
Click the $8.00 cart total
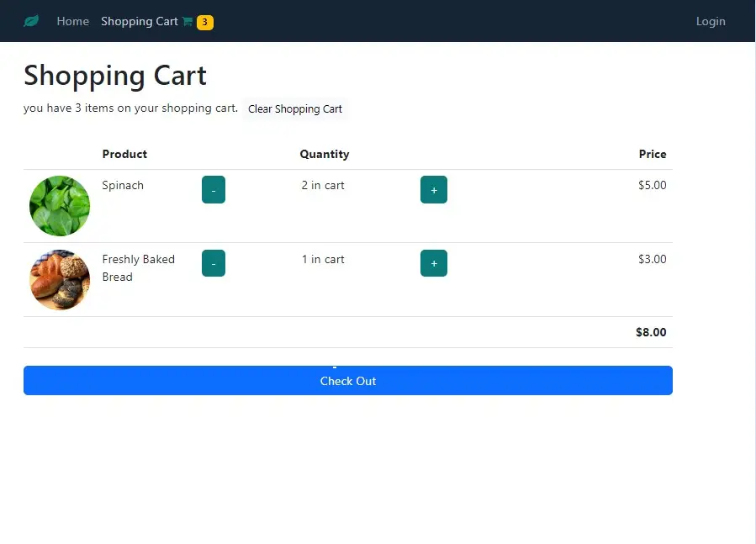click(x=651, y=332)
